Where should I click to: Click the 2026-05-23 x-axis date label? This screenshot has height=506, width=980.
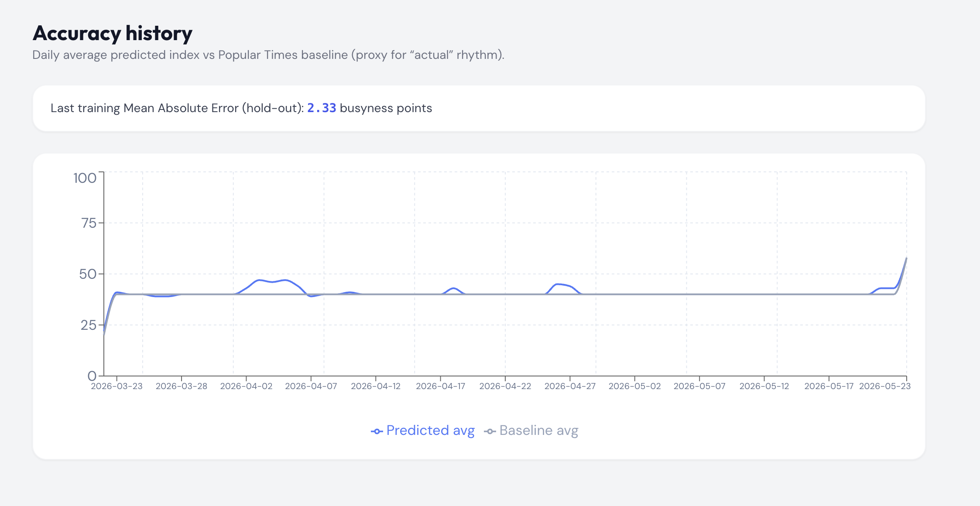click(884, 386)
